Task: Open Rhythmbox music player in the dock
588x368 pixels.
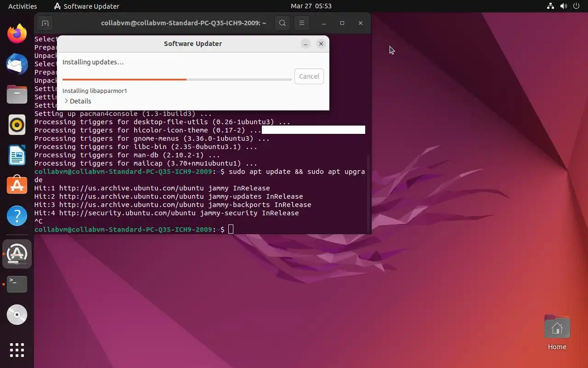Action: [x=17, y=125]
